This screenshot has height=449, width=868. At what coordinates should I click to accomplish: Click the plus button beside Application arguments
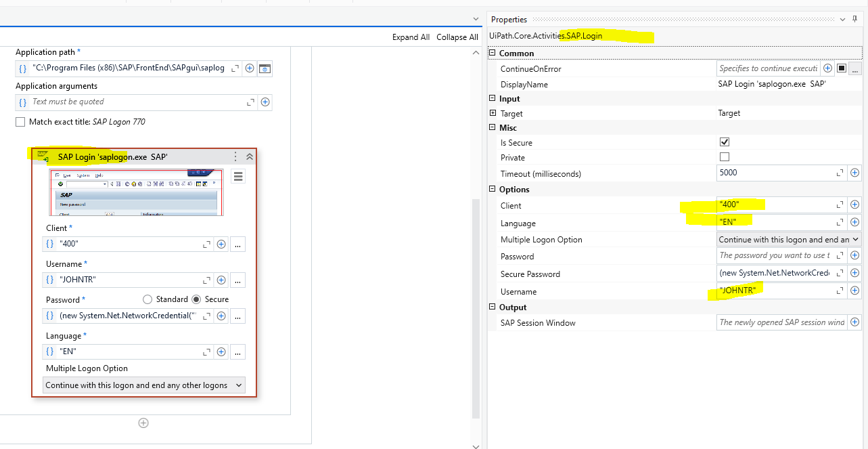[265, 102]
